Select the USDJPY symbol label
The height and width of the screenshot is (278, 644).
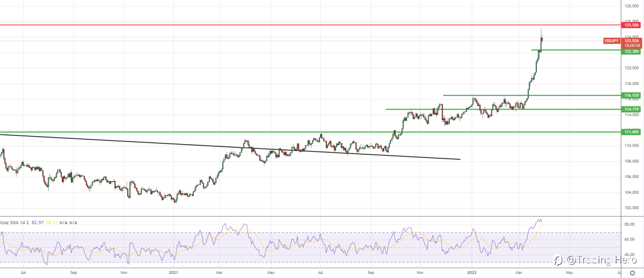pyautogui.click(x=612, y=41)
